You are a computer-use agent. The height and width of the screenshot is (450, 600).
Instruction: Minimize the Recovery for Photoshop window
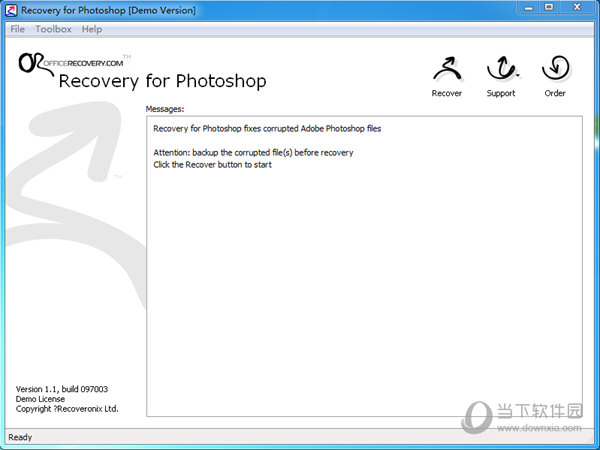(x=529, y=7)
